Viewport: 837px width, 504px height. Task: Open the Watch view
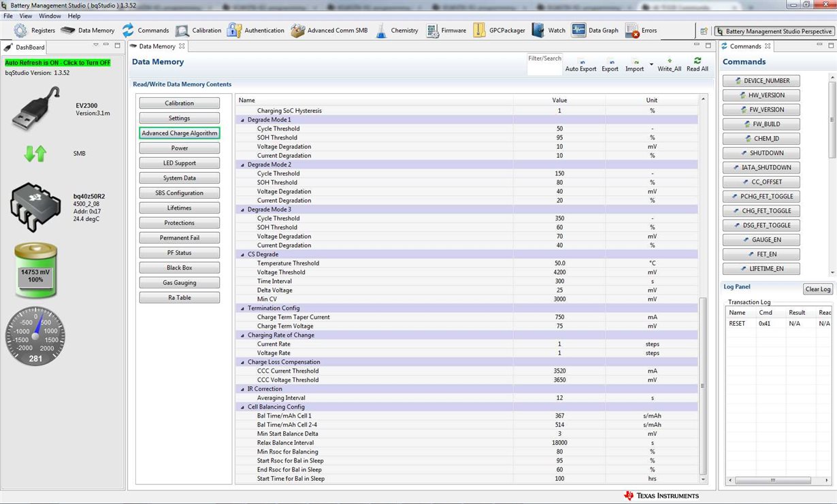click(x=548, y=31)
